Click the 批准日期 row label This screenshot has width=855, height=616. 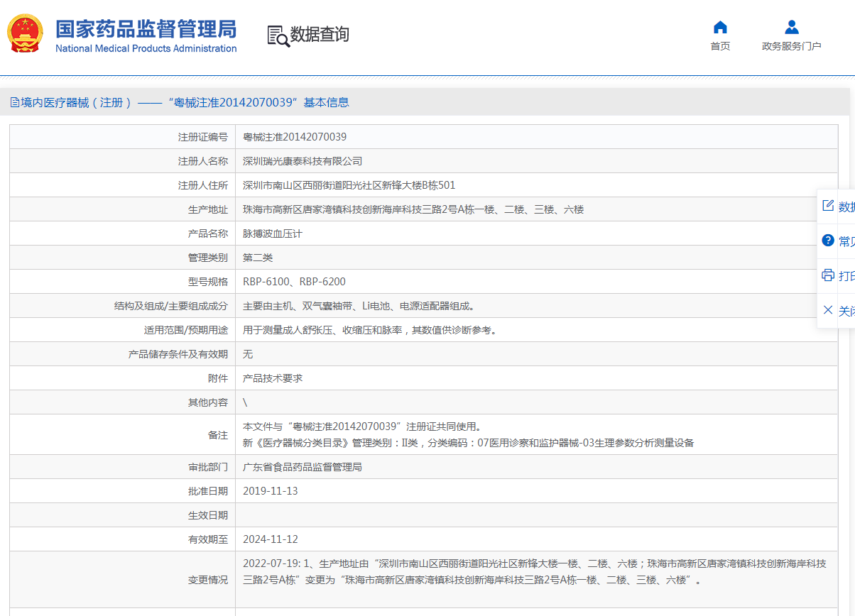pyautogui.click(x=208, y=491)
